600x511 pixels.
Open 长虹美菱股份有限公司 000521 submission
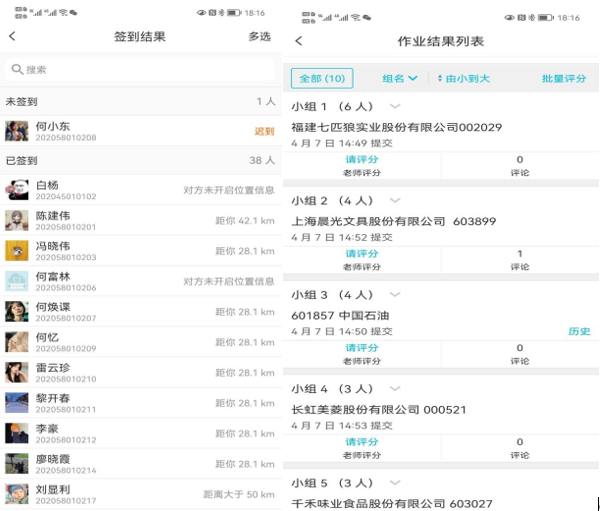tap(379, 410)
